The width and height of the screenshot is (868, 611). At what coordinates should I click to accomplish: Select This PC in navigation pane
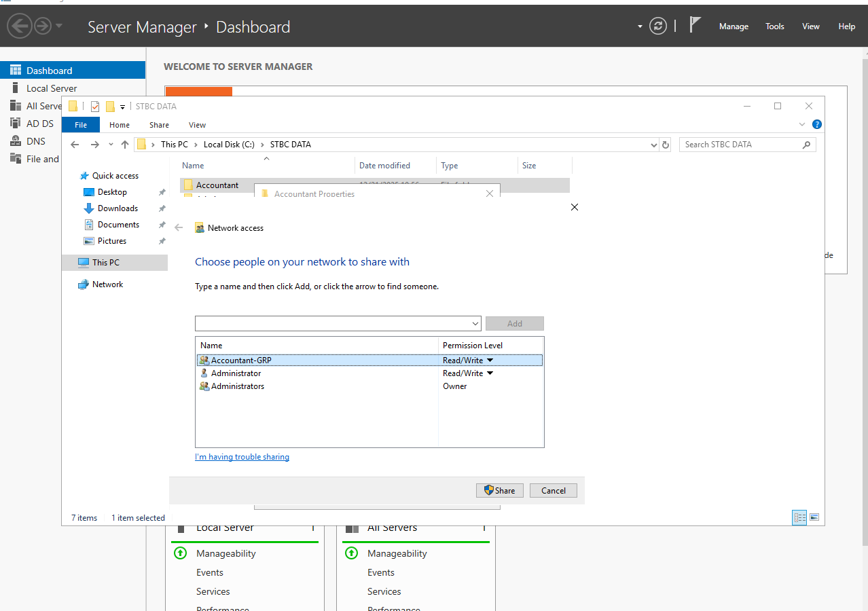point(115,263)
